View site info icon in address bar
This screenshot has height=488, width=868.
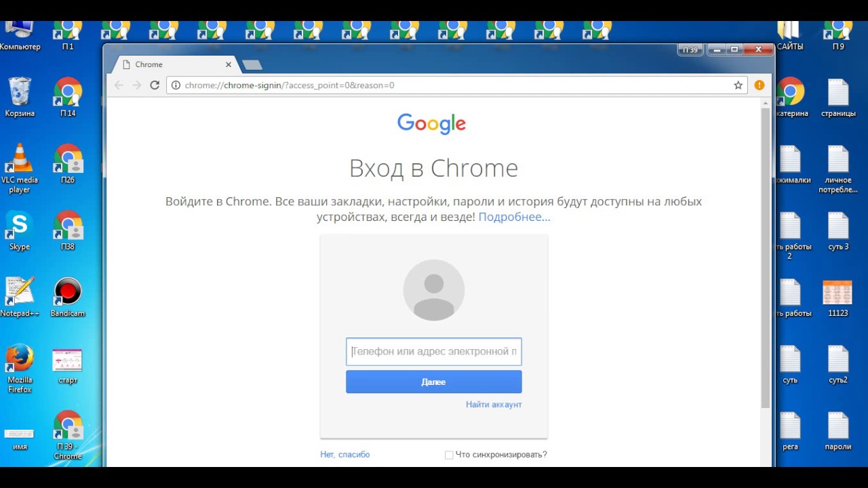pos(176,85)
